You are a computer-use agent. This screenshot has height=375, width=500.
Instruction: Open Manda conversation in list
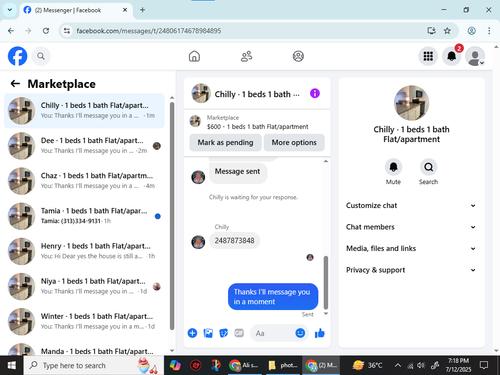click(84, 349)
